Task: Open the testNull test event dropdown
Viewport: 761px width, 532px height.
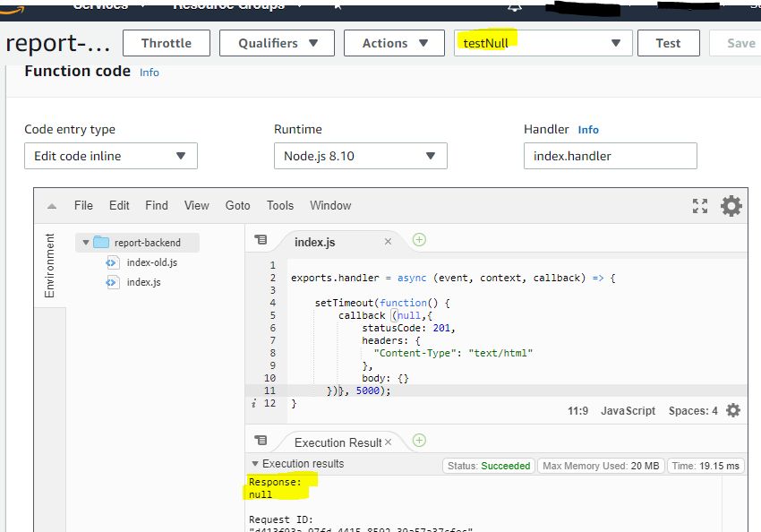Action: click(x=543, y=43)
